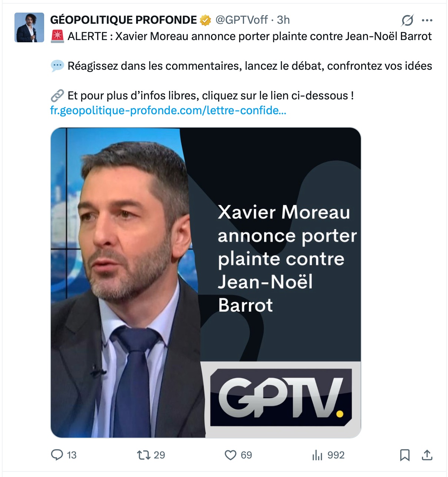
Task: Click the GÉOPOLITIQUE PROFONDE account name
Action: (x=123, y=20)
